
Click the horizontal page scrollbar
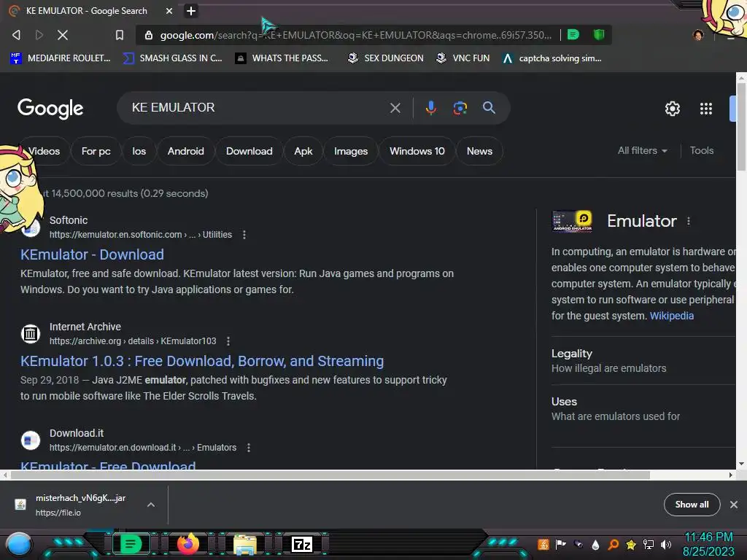point(330,475)
